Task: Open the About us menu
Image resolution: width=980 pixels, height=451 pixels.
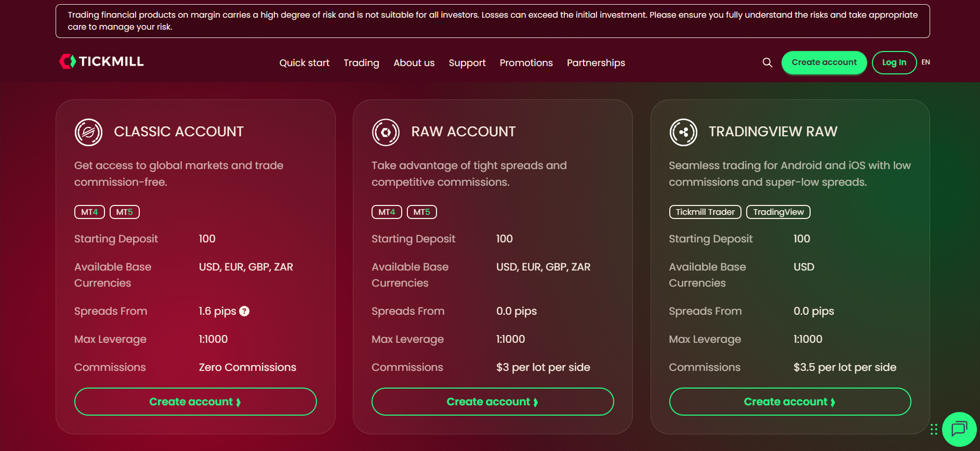Action: [414, 63]
